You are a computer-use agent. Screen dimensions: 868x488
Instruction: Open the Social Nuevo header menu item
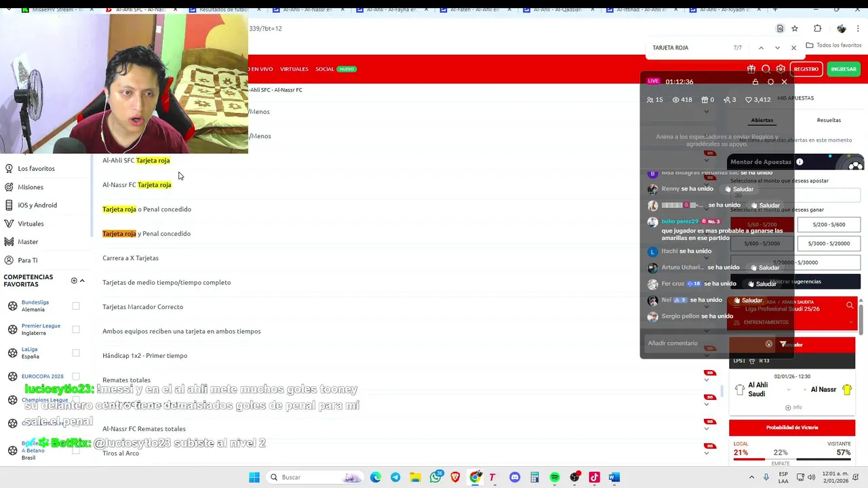coord(336,69)
